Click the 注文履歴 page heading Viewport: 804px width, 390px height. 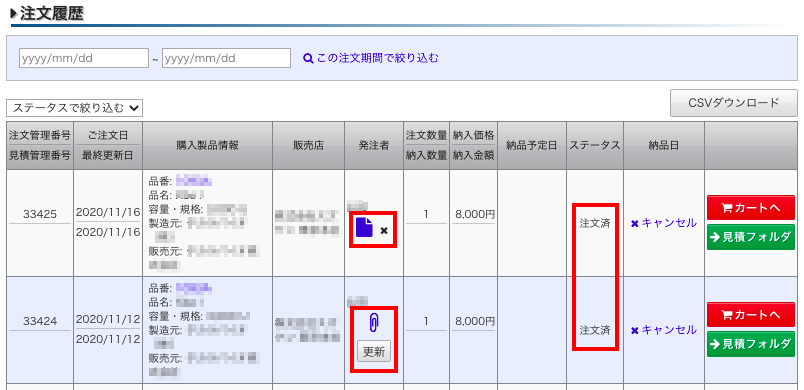point(52,13)
